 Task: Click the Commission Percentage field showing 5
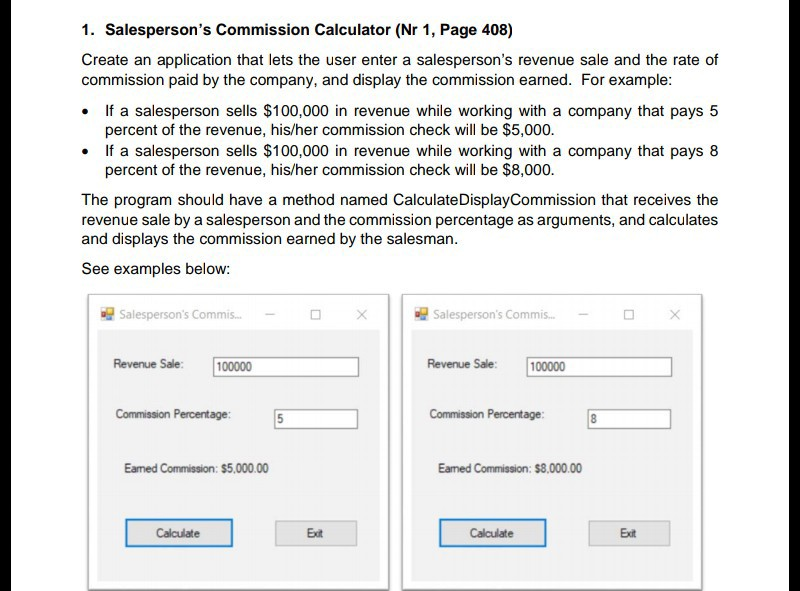(x=314, y=418)
